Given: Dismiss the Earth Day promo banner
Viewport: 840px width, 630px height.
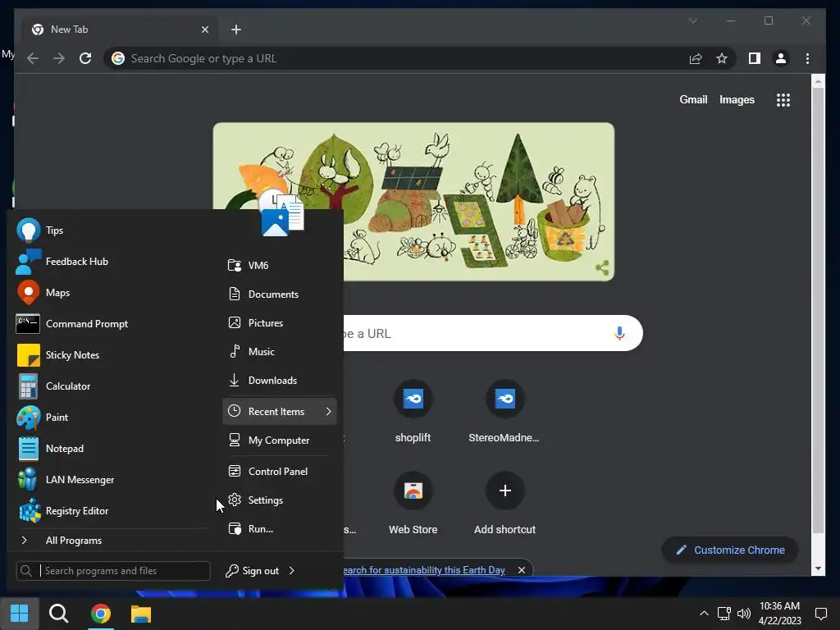Looking at the screenshot, I should click(521, 570).
